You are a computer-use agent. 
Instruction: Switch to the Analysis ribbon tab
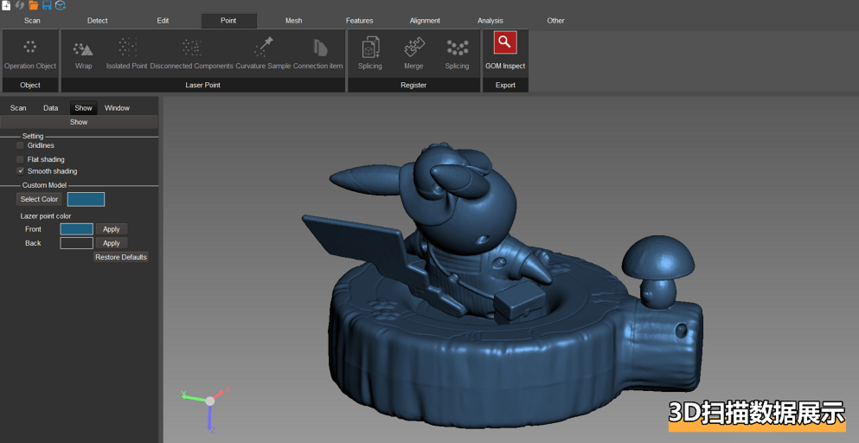[x=490, y=21]
